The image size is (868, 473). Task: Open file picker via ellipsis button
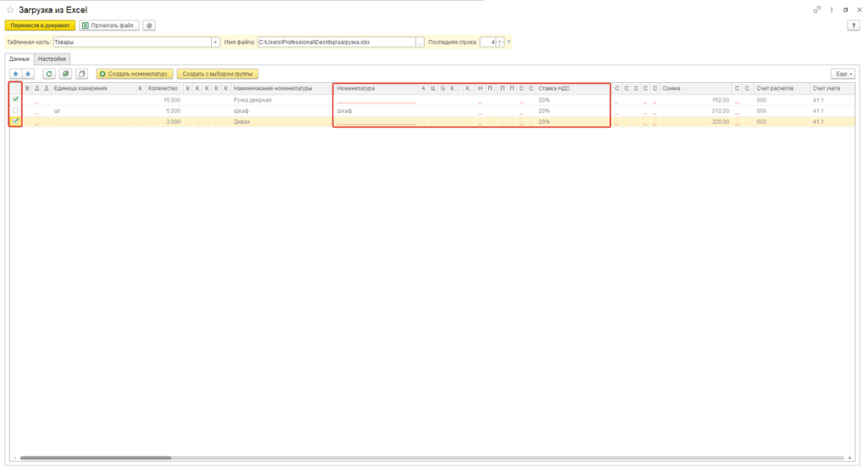pyautogui.click(x=420, y=42)
